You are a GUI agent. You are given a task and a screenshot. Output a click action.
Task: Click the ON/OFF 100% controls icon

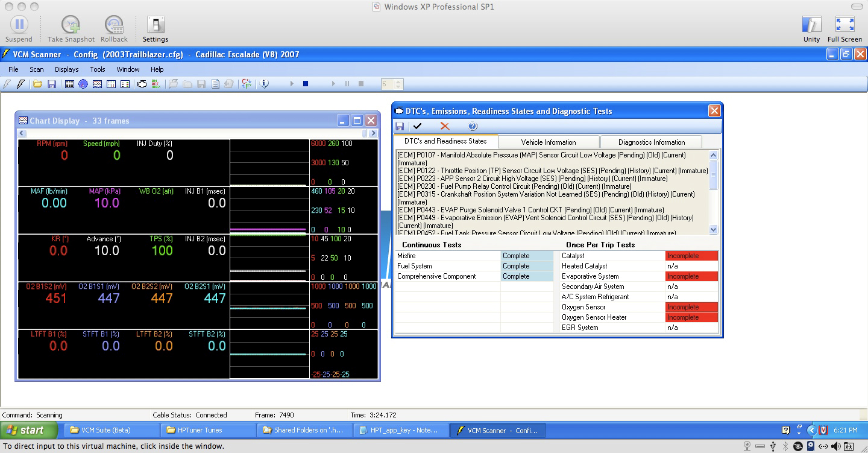(156, 84)
